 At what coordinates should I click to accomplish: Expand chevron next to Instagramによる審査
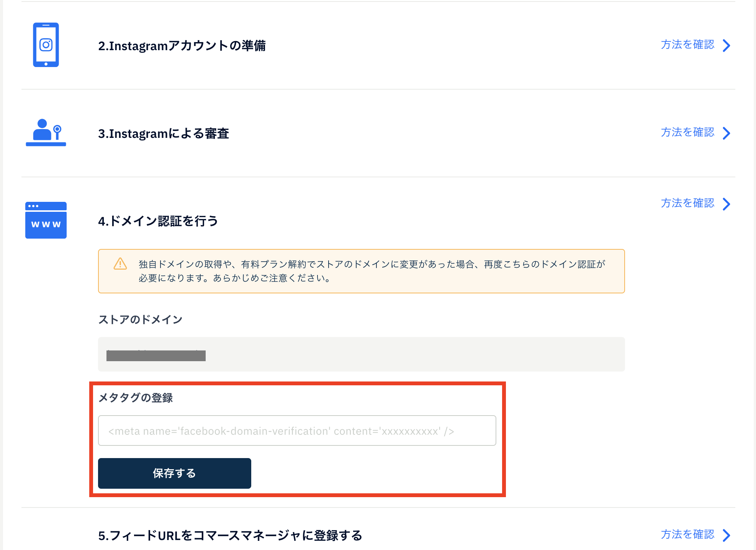(x=727, y=133)
